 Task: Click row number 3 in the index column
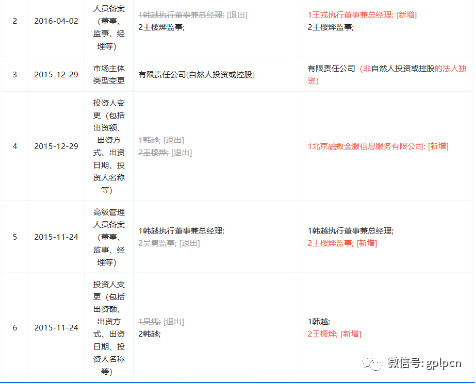pos(15,74)
